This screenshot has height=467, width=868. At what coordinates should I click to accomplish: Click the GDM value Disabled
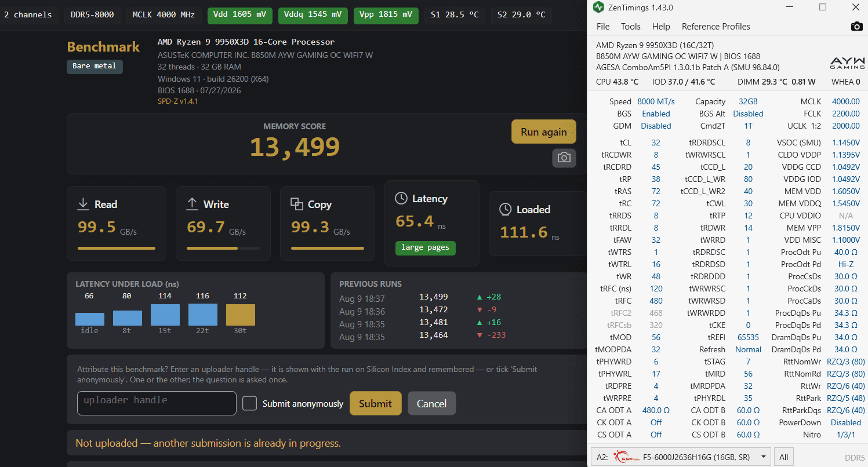(x=656, y=126)
